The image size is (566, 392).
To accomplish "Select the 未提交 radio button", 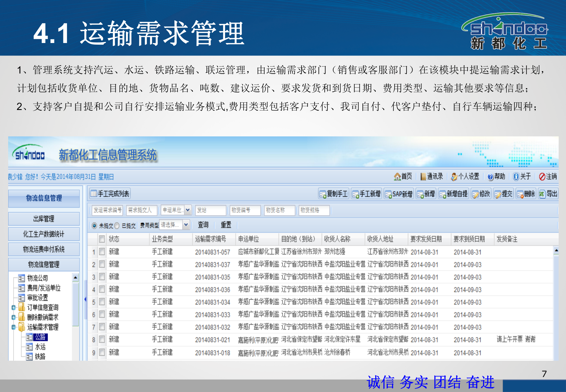I will tap(94, 225).
